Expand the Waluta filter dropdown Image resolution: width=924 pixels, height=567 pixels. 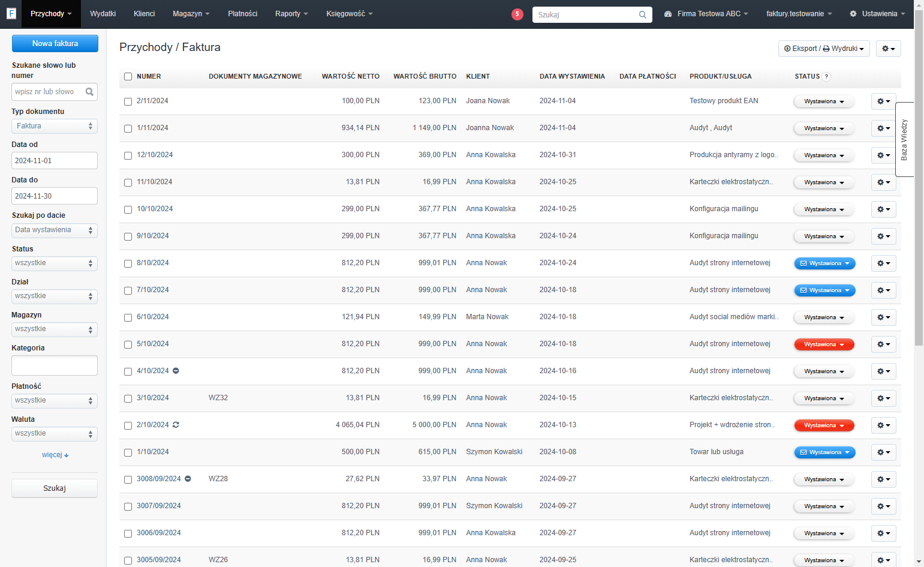coord(55,434)
